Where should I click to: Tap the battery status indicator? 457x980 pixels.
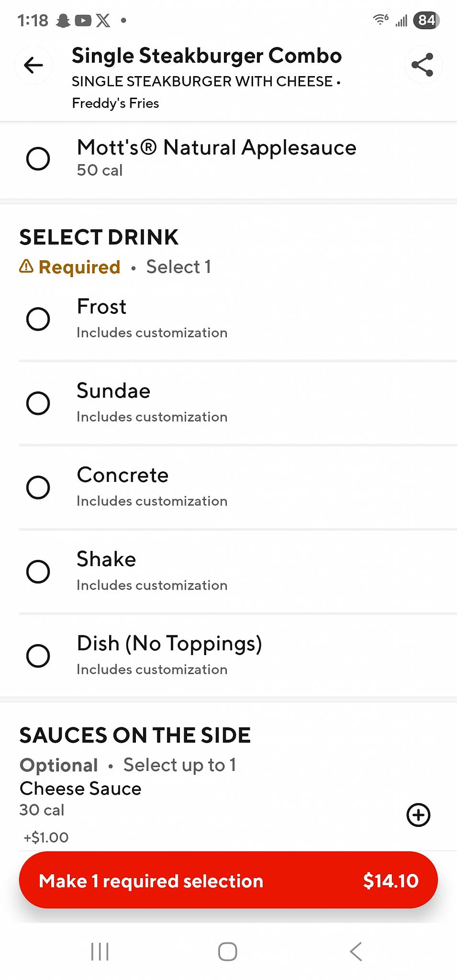(x=426, y=20)
